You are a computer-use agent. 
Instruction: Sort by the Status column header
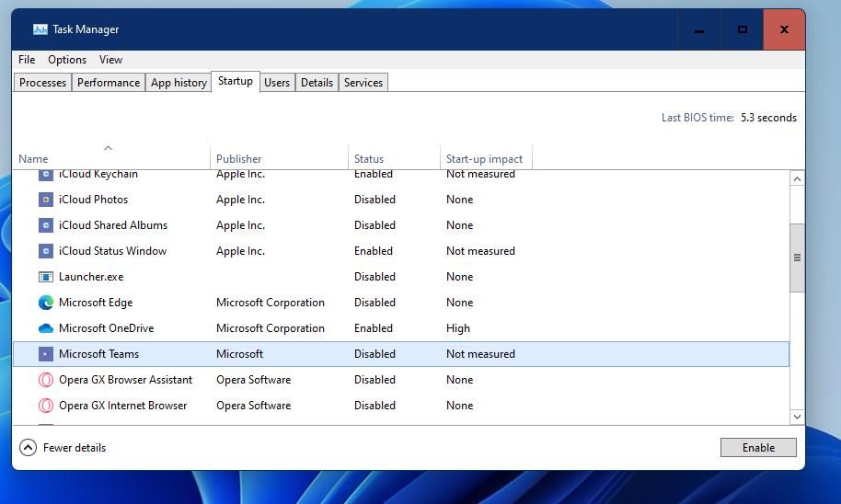click(x=394, y=157)
